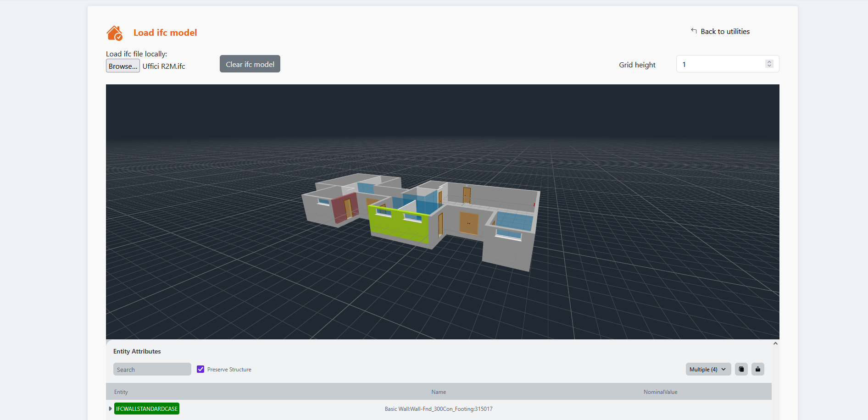Image resolution: width=868 pixels, height=420 pixels.
Task: Click the Search field in Entity Attributes
Action: pos(152,370)
